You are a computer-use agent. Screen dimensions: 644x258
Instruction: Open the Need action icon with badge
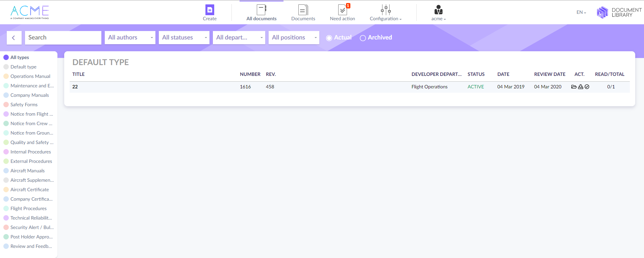tap(342, 10)
